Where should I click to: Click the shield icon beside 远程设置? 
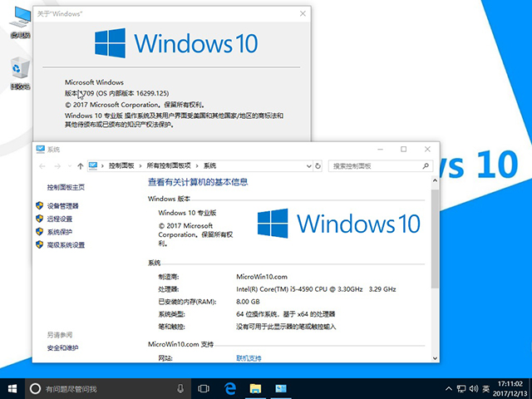tap(40, 219)
